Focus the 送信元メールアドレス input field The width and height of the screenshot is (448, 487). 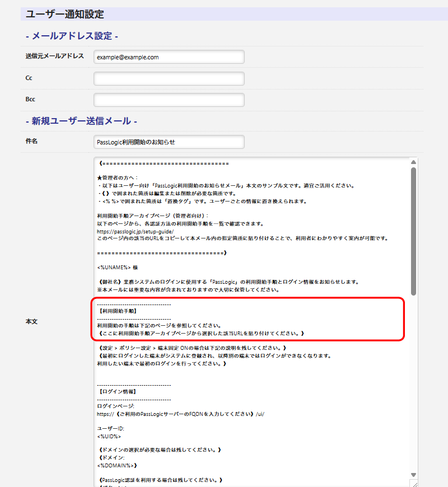(169, 57)
